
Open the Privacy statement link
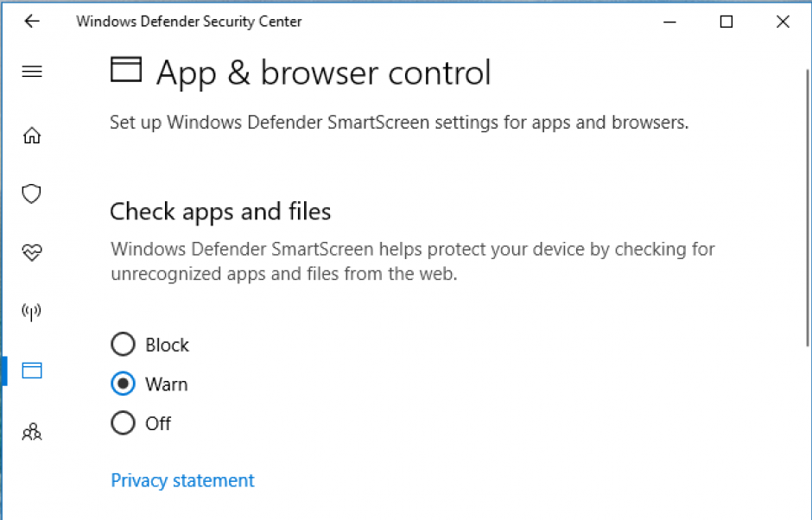tap(182, 480)
